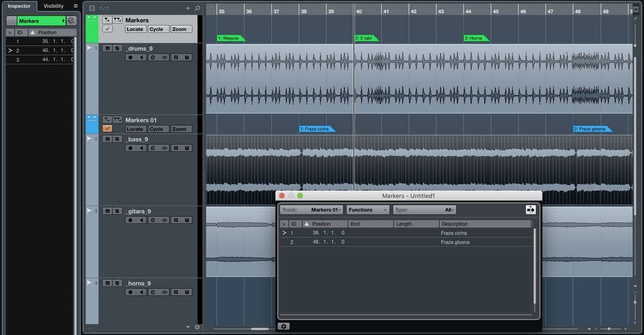The image size is (644, 335).
Task: Toggle Read automation on _horns_9 track
Action: point(176,292)
